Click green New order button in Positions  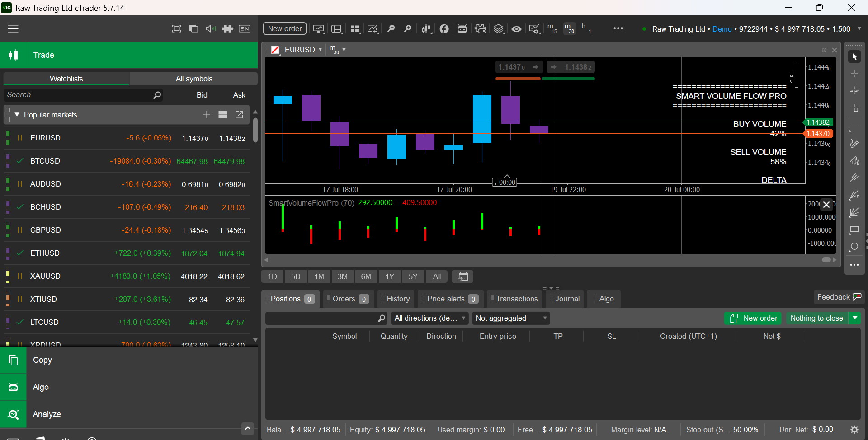(753, 318)
